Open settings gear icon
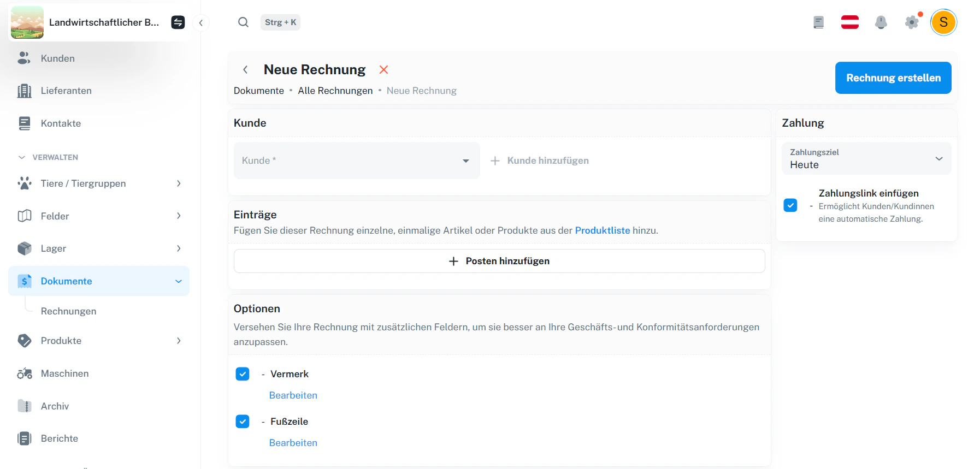The width and height of the screenshot is (980, 469). pyautogui.click(x=912, y=22)
